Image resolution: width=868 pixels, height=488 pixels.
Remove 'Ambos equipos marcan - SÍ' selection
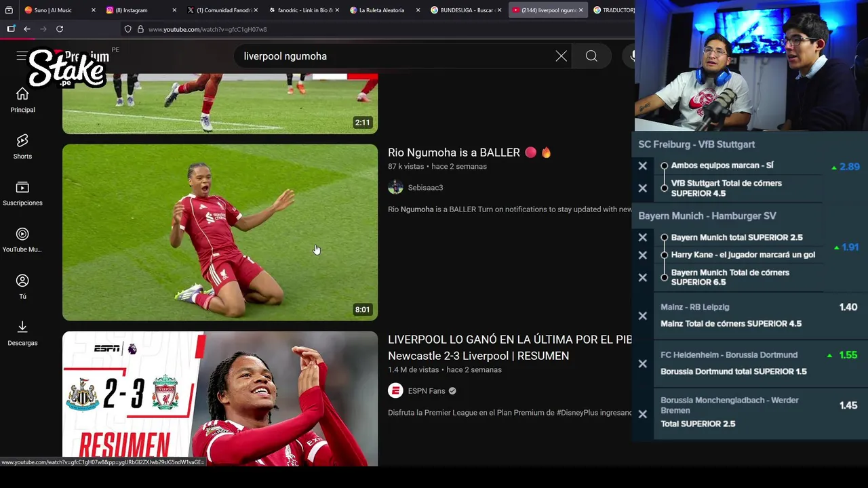(x=643, y=165)
